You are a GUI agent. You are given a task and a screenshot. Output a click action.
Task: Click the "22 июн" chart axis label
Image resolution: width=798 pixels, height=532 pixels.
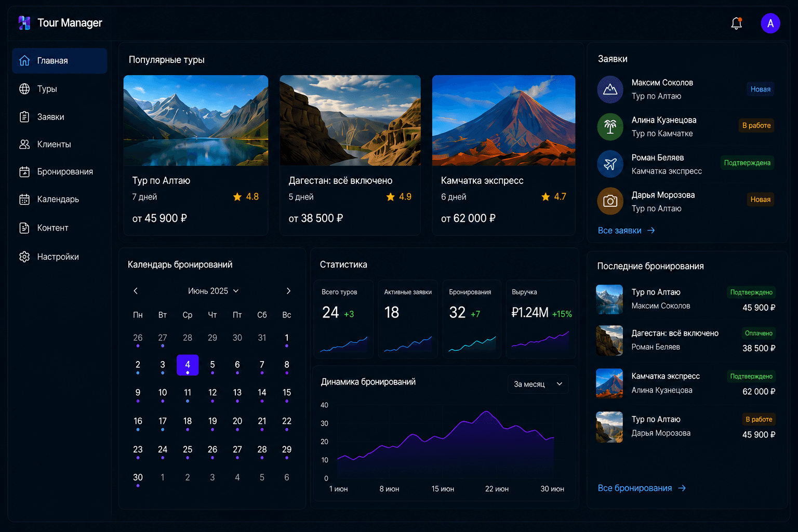click(x=497, y=489)
